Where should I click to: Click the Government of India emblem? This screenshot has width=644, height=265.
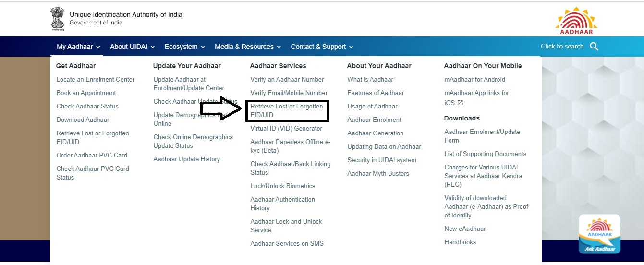pyautogui.click(x=57, y=20)
